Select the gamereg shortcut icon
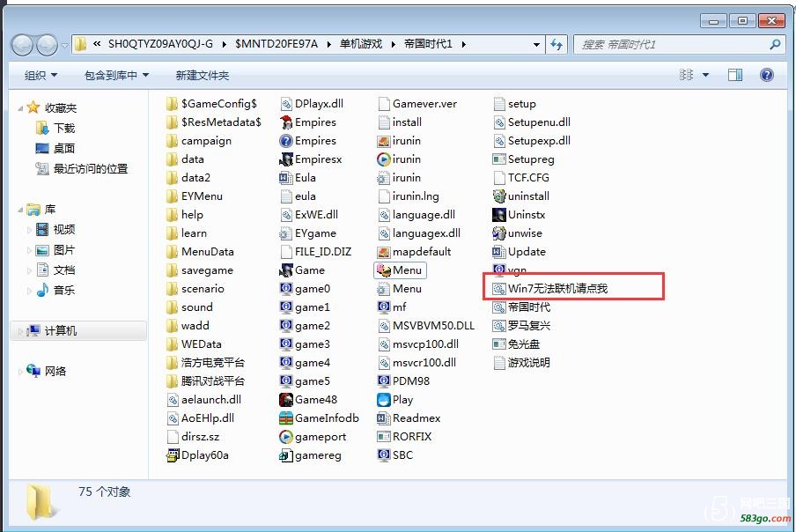This screenshot has width=796, height=532. point(286,455)
